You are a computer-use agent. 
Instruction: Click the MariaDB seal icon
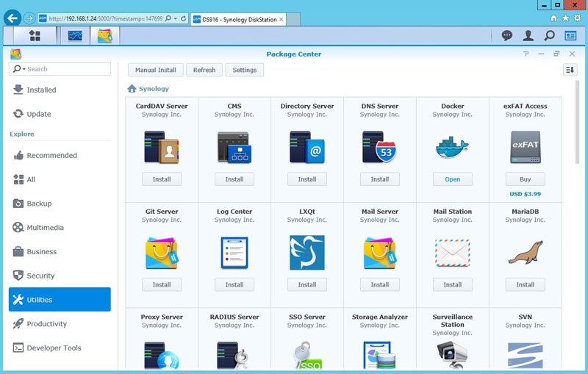click(x=525, y=253)
